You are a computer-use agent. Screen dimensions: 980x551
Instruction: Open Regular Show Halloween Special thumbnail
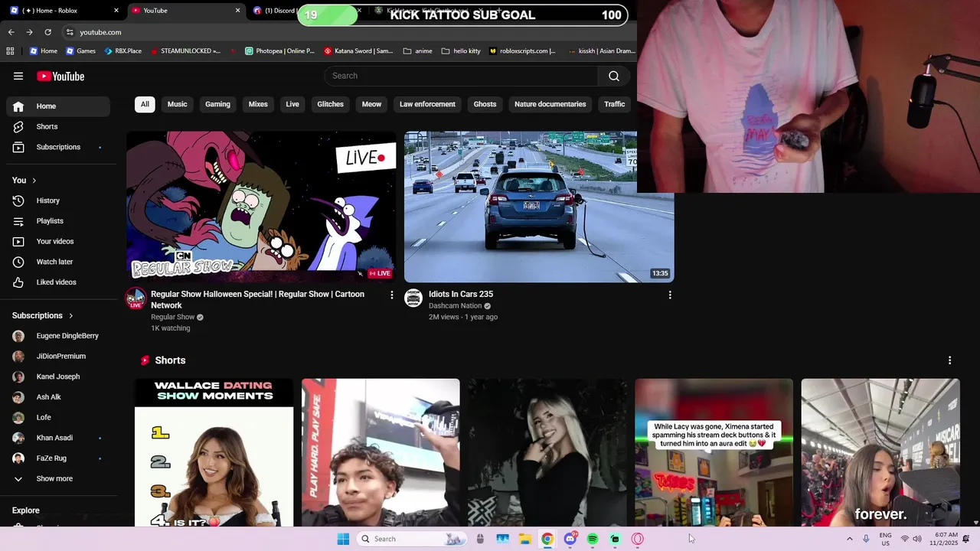click(261, 207)
